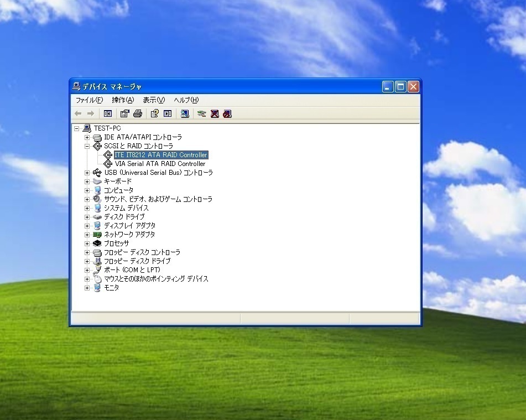Collapse the TEST-PC root node
The width and height of the screenshot is (526, 420).
[x=77, y=128]
